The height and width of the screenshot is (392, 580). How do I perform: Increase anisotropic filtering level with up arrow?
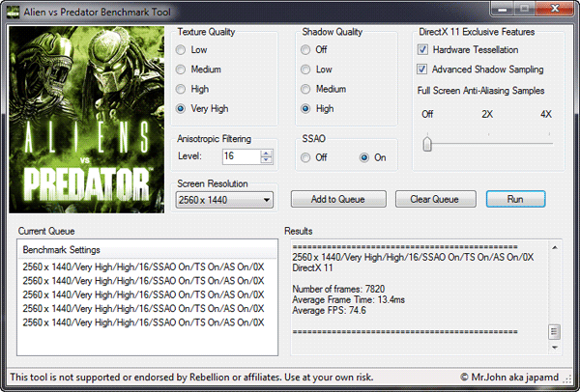[x=266, y=153]
